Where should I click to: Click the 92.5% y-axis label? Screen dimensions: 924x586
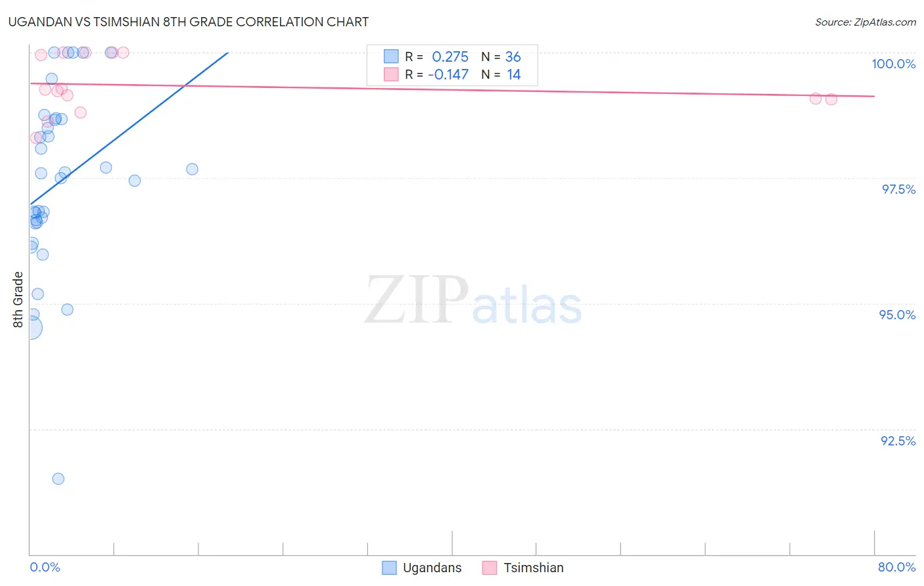[898, 441]
